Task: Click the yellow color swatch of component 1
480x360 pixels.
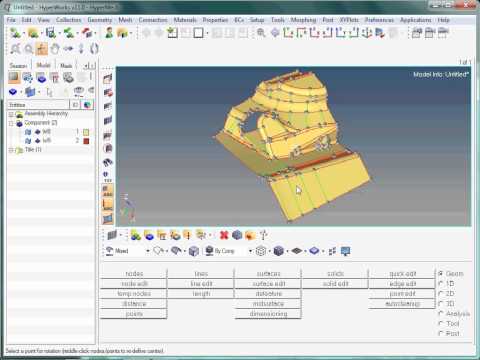Action: 86,132
